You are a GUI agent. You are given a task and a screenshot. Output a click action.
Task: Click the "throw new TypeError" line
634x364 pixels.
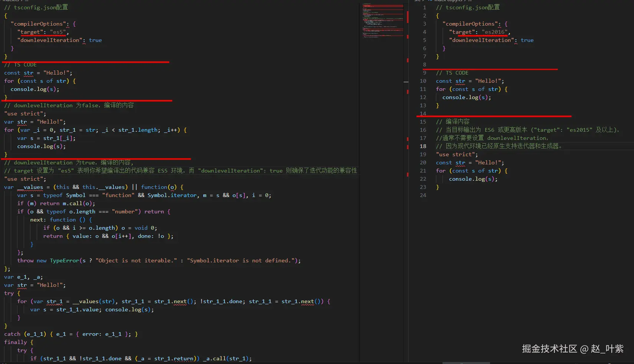point(159,260)
